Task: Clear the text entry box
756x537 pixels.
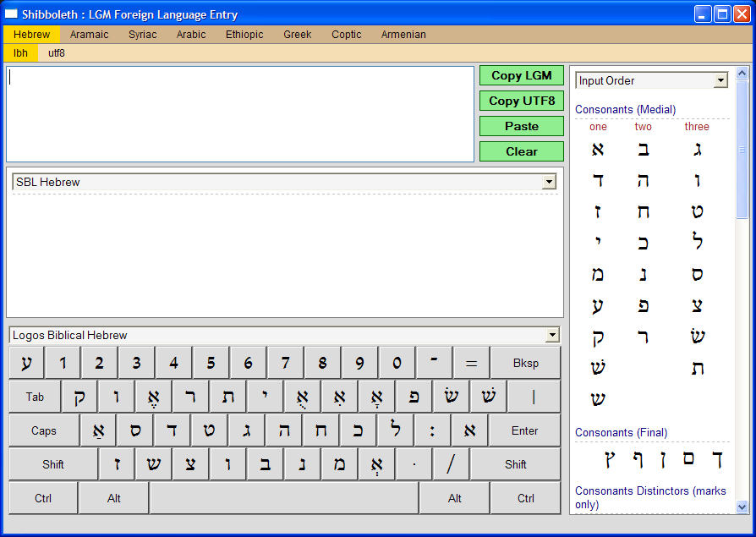Action: click(522, 151)
